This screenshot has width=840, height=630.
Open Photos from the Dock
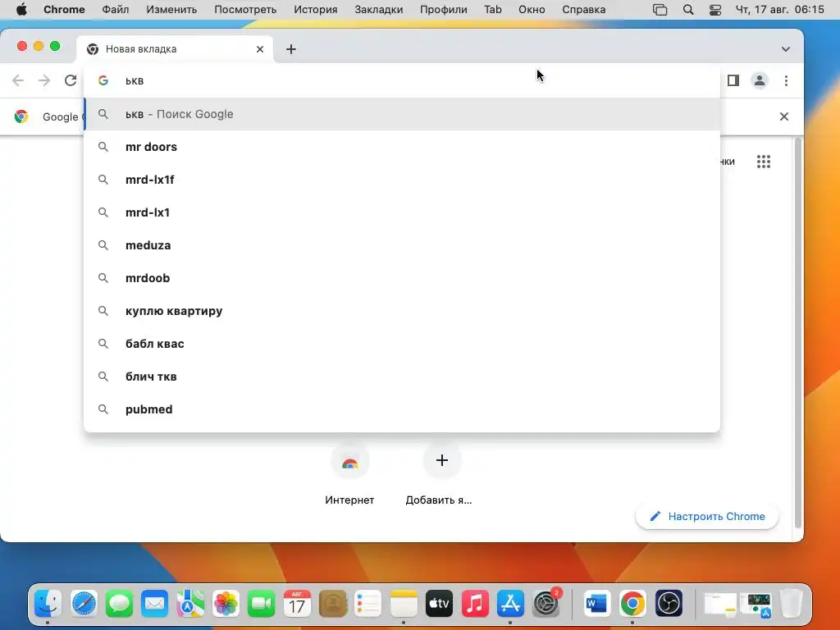tap(226, 604)
